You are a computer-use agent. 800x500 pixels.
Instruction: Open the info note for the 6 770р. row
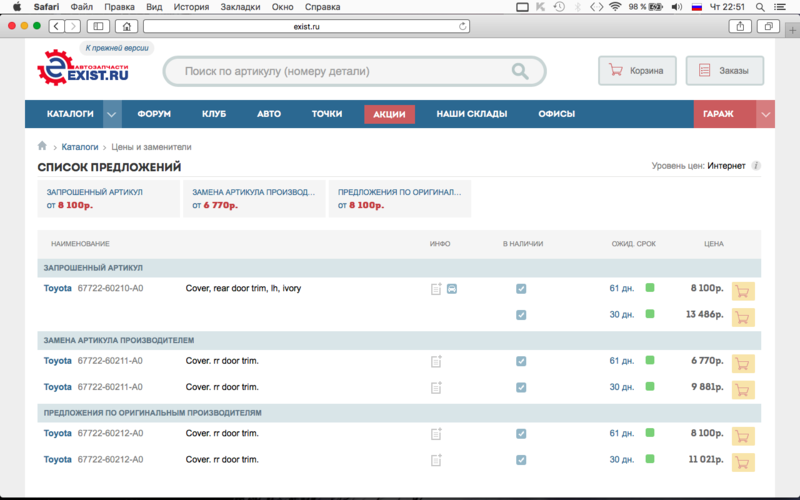click(x=436, y=361)
